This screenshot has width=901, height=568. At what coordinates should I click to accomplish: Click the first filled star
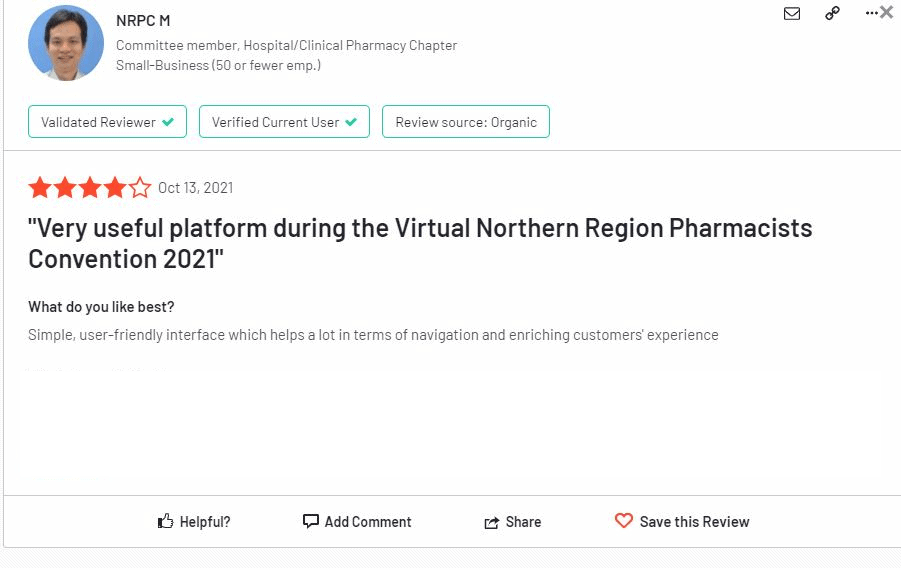(40, 187)
